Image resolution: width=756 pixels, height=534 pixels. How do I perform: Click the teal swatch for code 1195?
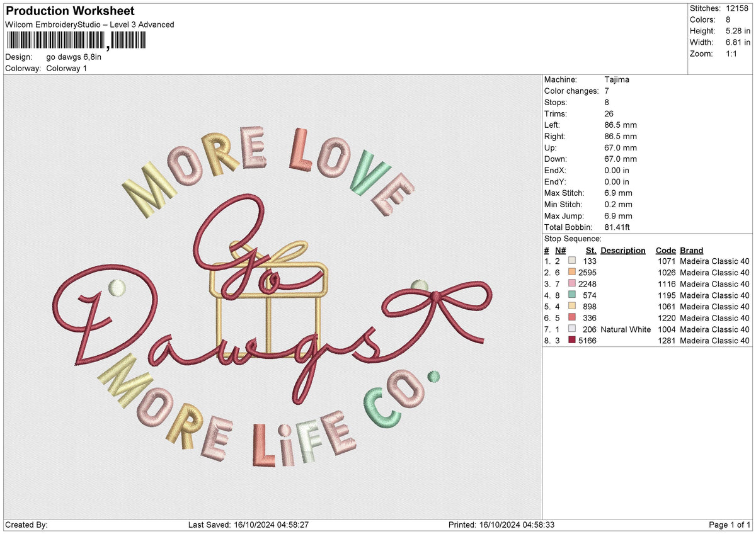pyautogui.click(x=571, y=294)
